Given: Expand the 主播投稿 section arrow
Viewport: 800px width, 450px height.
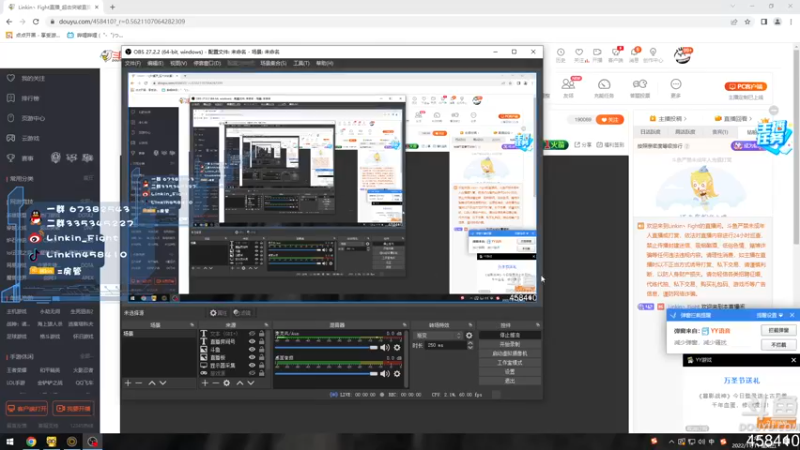Looking at the screenshot, I should 685,119.
